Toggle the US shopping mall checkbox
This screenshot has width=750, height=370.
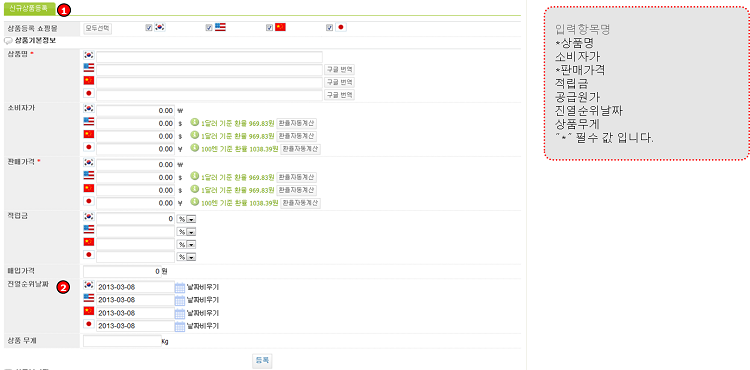(209, 28)
